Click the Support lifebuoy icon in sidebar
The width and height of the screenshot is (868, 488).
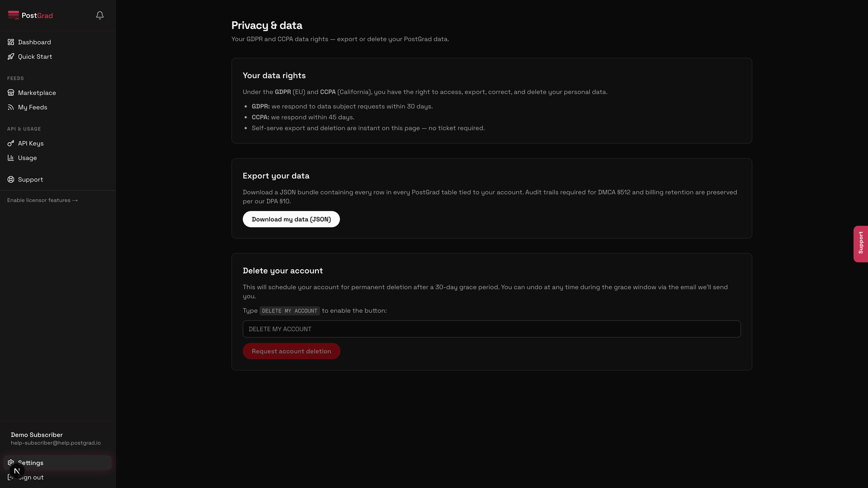(11, 179)
